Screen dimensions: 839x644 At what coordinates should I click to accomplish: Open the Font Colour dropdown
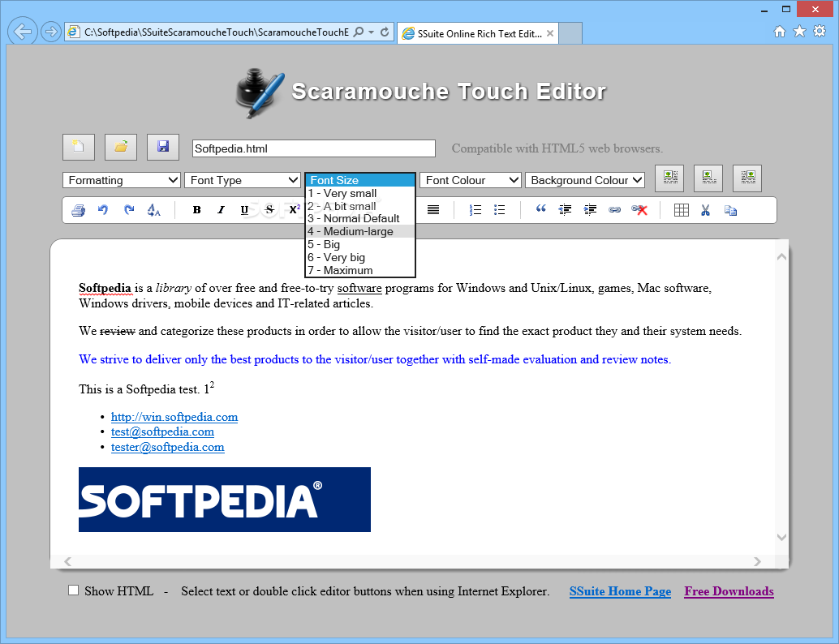[471, 180]
